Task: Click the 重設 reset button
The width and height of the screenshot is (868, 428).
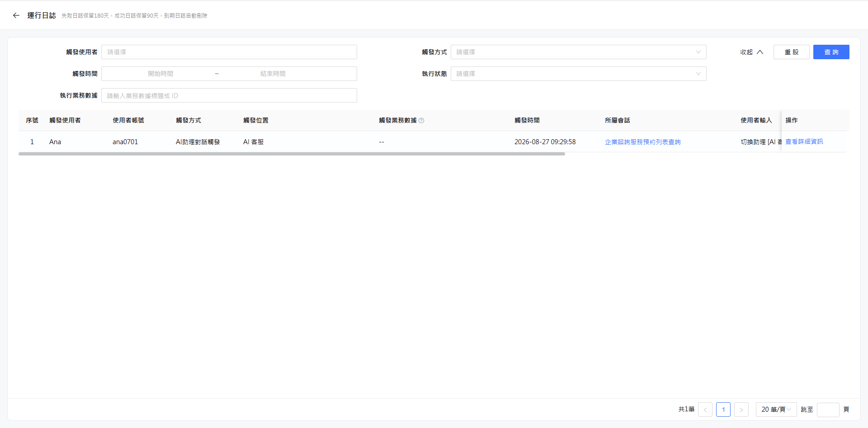Action: pyautogui.click(x=791, y=52)
